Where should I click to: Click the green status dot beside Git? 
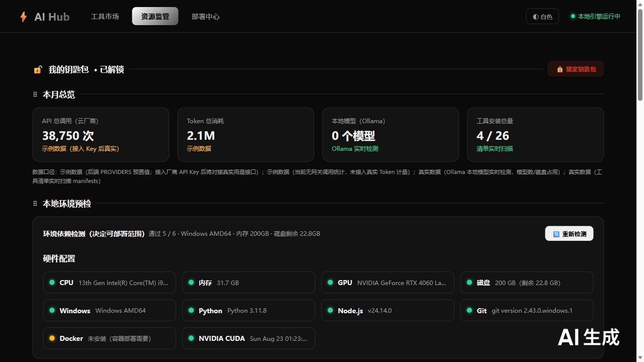(x=469, y=310)
